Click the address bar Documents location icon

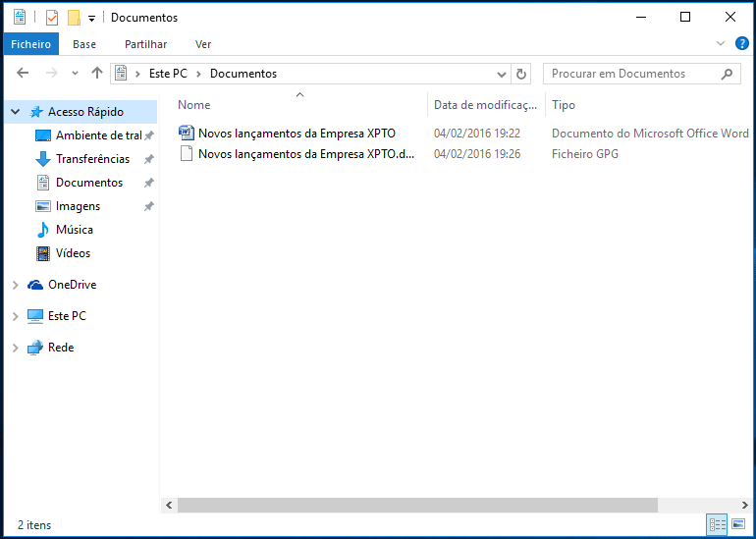click(x=121, y=74)
